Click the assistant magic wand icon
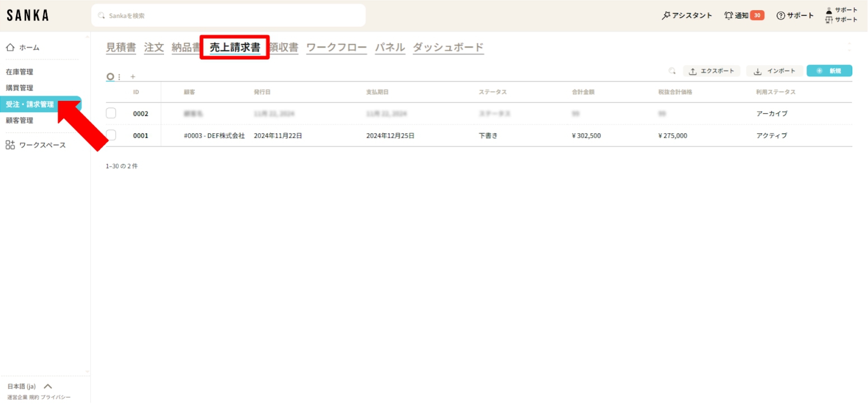The width and height of the screenshot is (868, 408). point(666,16)
